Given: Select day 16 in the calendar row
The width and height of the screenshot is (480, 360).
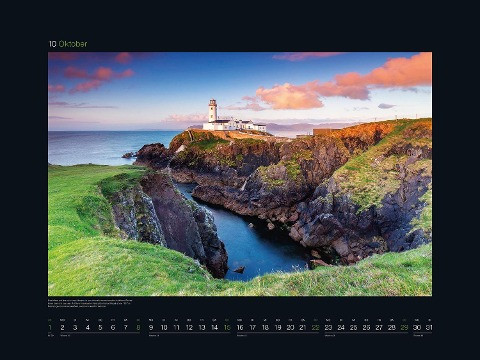Looking at the screenshot, I should [240, 327].
